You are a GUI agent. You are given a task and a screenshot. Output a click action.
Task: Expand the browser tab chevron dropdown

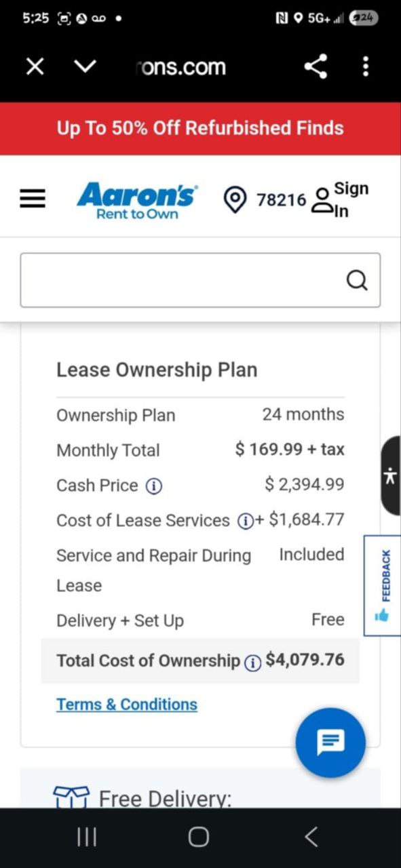(85, 66)
